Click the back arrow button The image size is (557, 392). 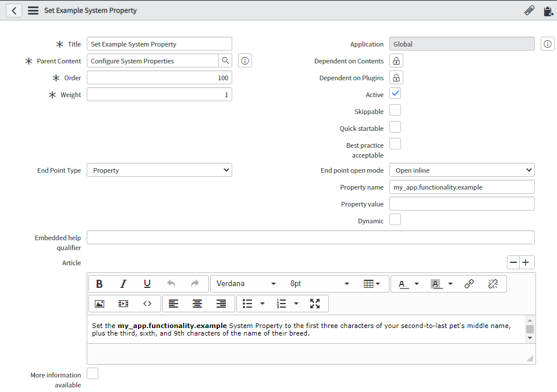coord(14,10)
